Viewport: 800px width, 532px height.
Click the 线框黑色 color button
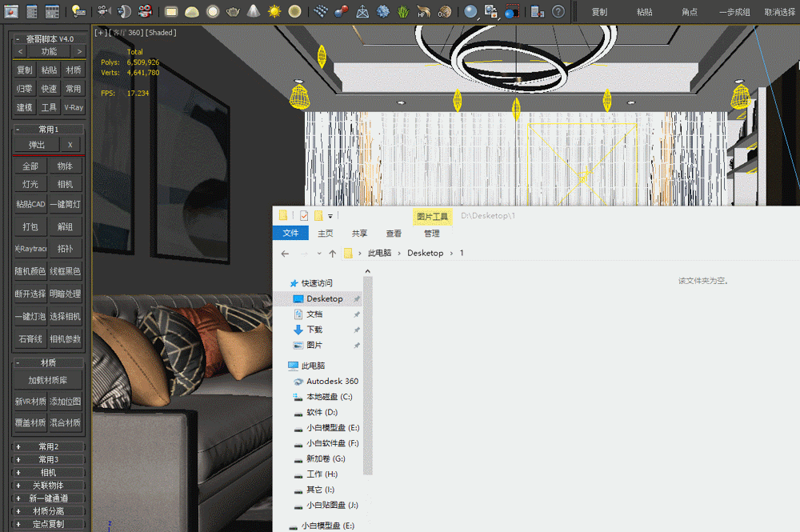click(66, 271)
